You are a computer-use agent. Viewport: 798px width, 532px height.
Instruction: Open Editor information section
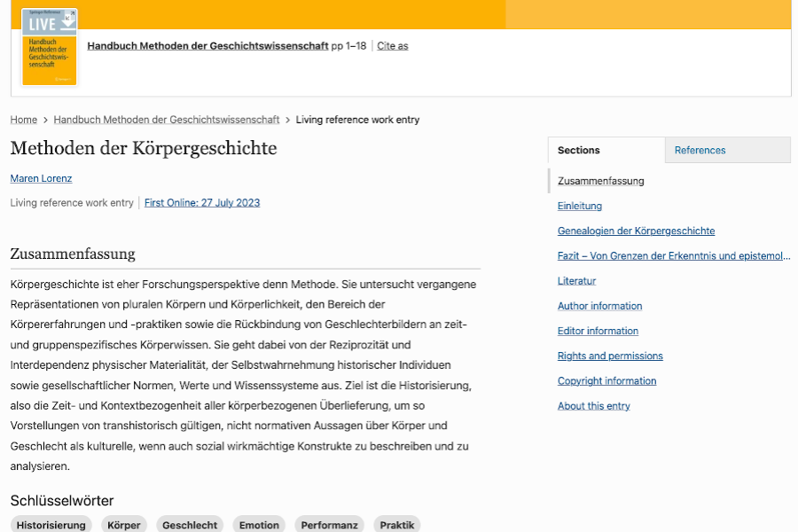(598, 331)
